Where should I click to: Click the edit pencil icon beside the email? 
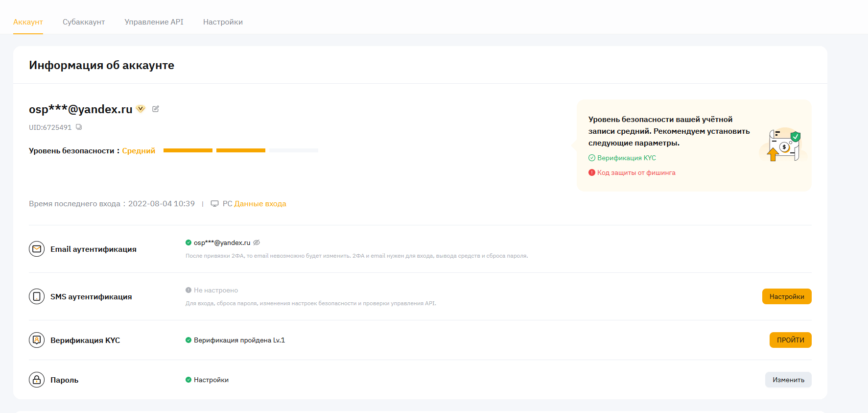156,109
